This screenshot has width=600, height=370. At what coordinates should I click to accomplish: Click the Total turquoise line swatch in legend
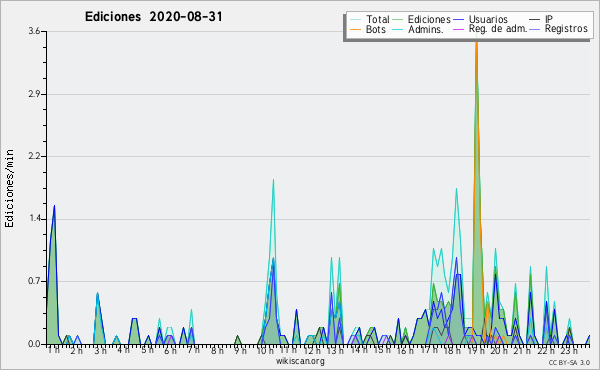click(x=355, y=20)
